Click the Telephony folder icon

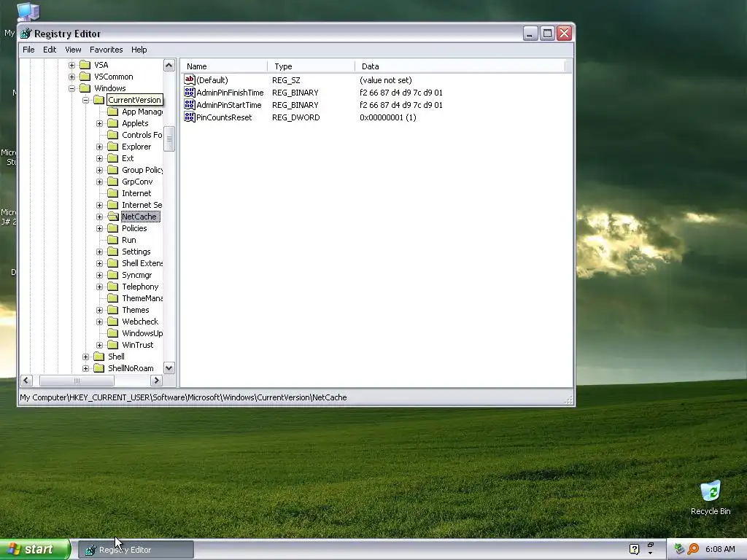[x=113, y=287]
